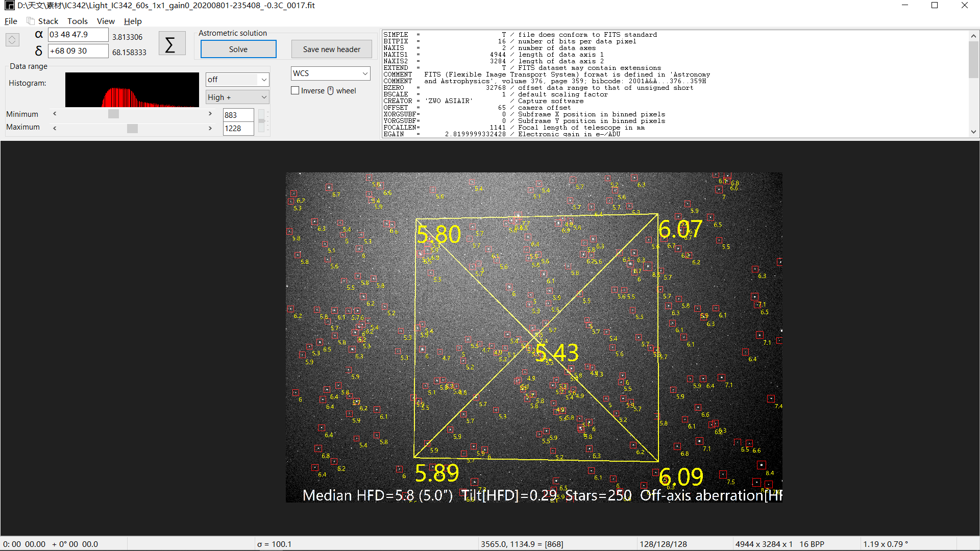Click the application icon in the title bar
Screen dimensions: 980x551
(9, 6)
